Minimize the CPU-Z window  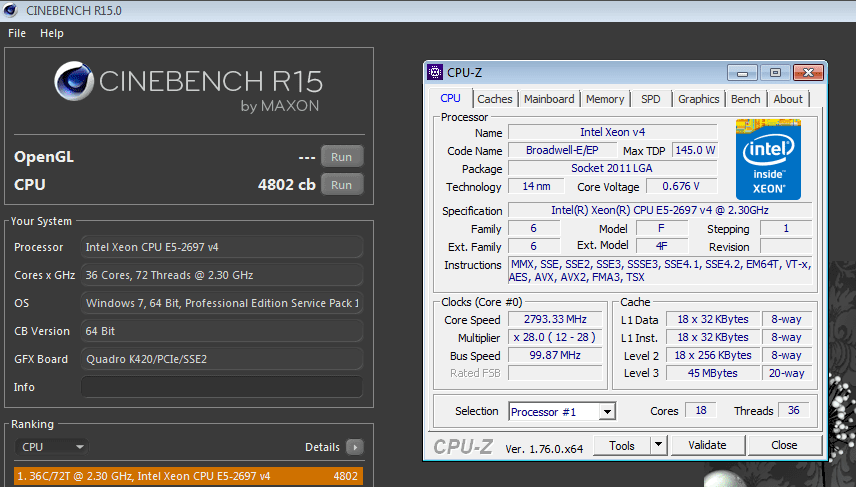coord(742,73)
